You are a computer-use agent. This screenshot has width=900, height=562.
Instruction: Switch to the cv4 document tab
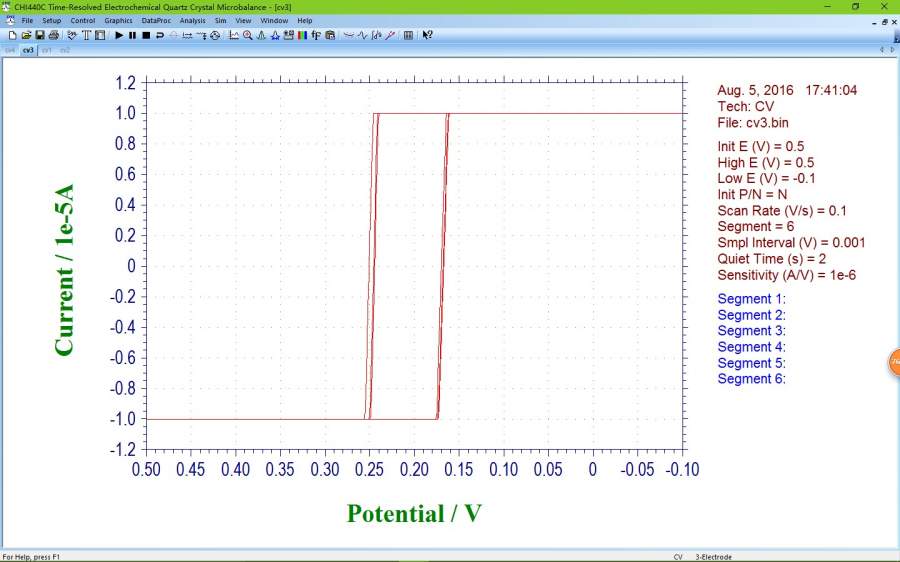(10, 51)
